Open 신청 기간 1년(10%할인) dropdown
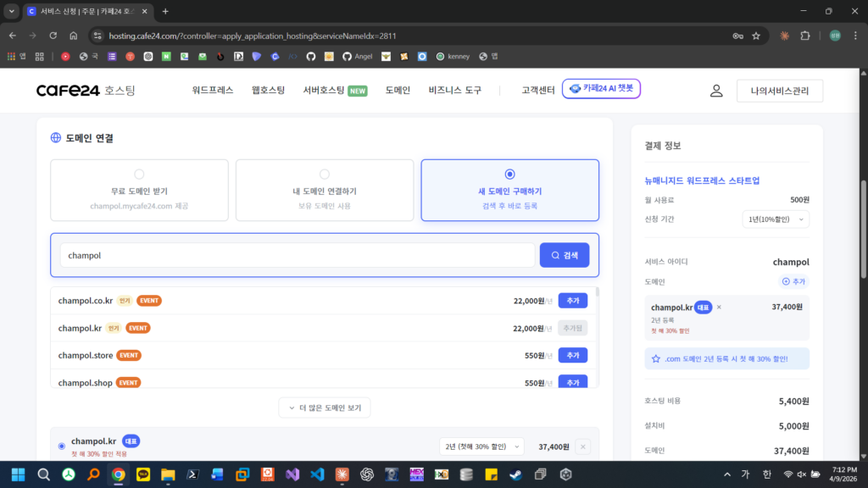Image resolution: width=868 pixels, height=488 pixels. point(776,219)
